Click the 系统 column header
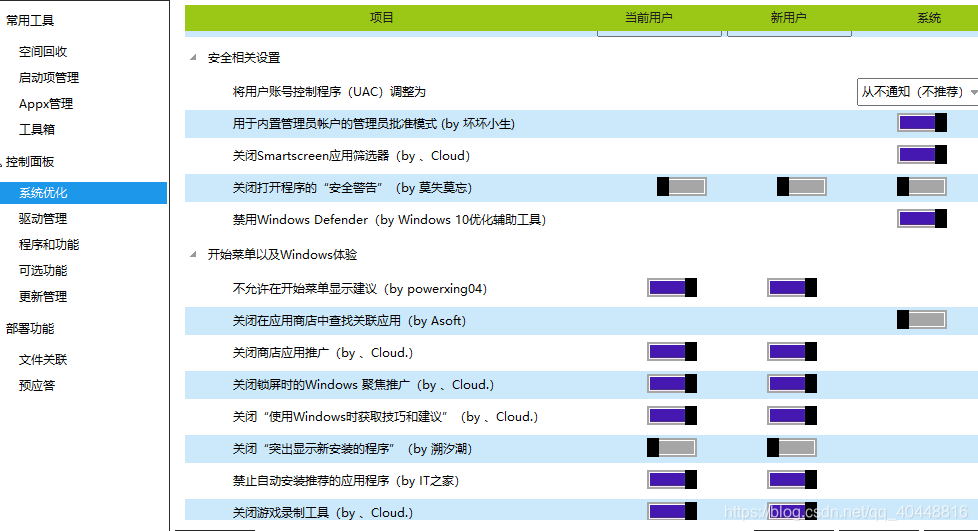Screen dimensions: 978x531 click(929, 18)
